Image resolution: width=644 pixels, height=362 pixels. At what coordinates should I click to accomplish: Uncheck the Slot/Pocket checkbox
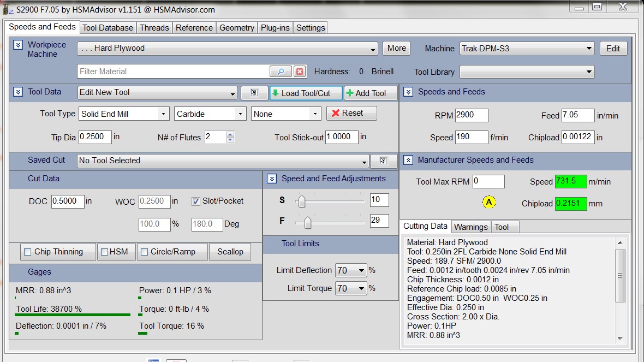point(196,201)
